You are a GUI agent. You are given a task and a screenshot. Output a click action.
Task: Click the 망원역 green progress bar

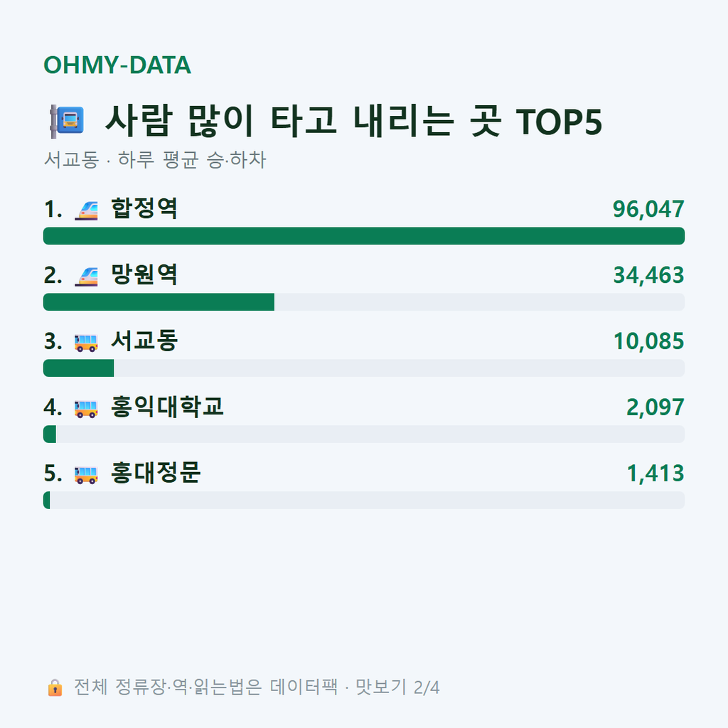[x=159, y=301]
